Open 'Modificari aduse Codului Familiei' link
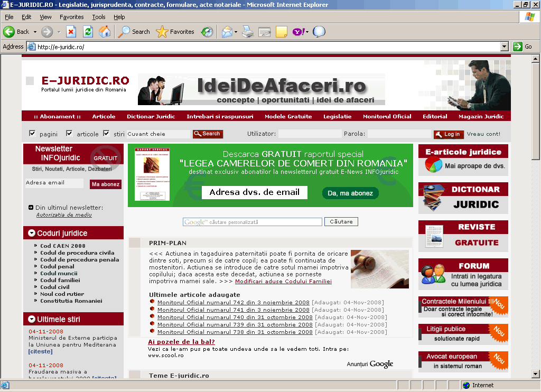This screenshot has height=392, width=541. pyautogui.click(x=283, y=281)
